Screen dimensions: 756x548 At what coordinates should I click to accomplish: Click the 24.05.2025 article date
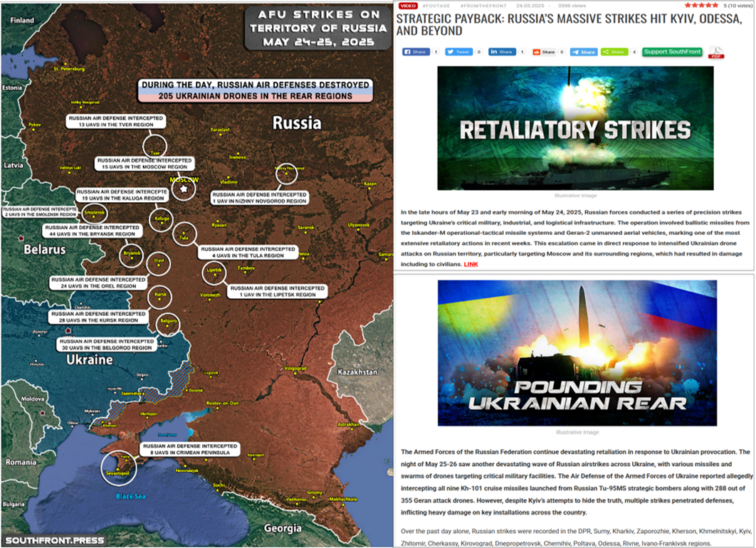point(530,6)
